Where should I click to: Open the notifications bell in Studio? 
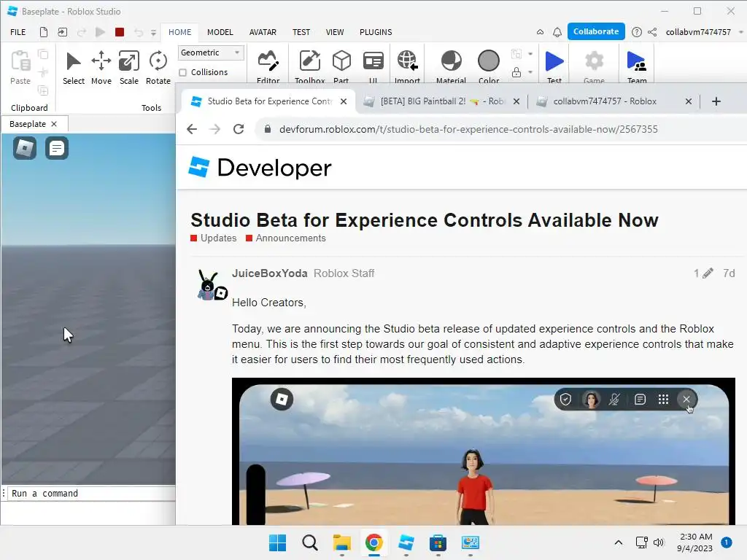coord(557,32)
